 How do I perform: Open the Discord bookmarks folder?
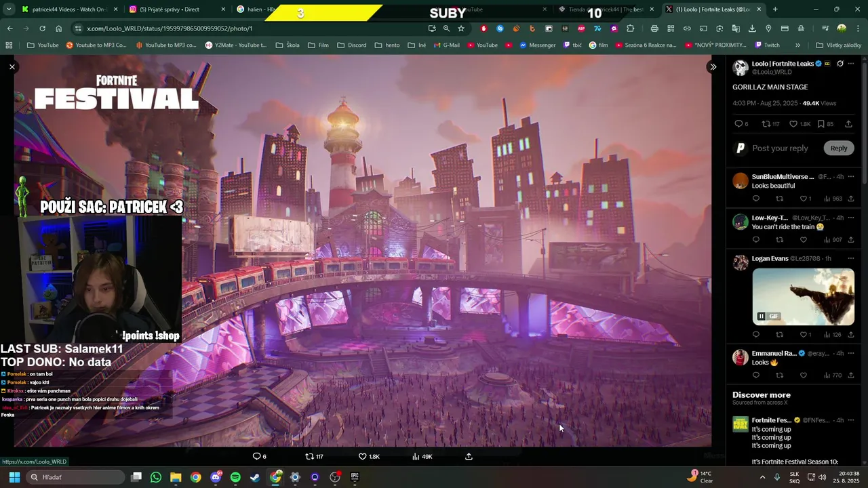pos(351,45)
